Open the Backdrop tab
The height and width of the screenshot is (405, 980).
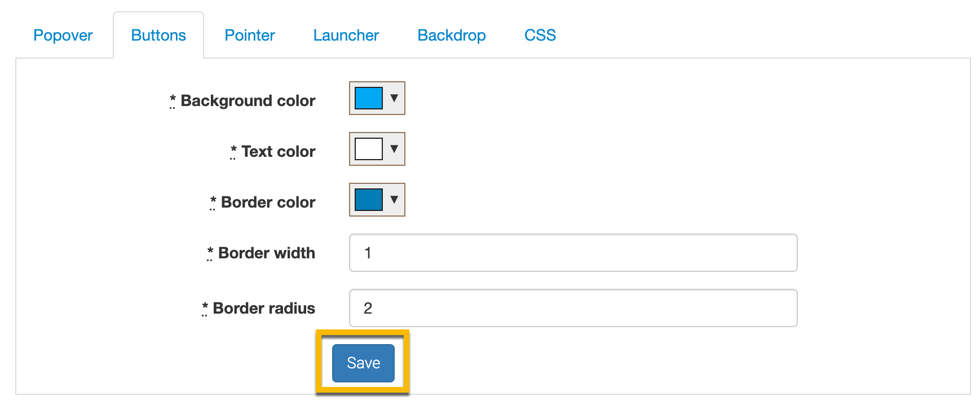[451, 36]
